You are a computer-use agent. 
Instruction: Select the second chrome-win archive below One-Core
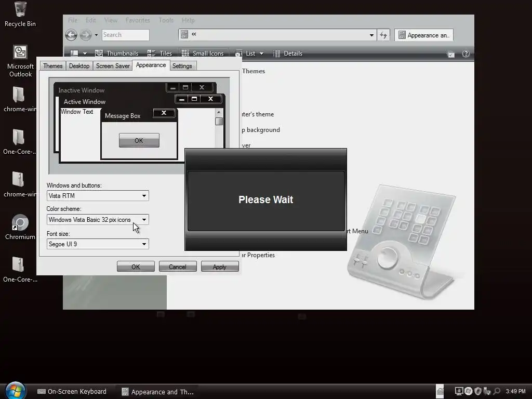click(19, 184)
